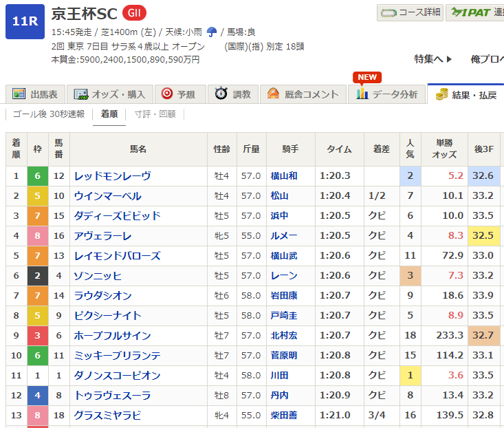Click the red GII grade badge

pos(134,13)
